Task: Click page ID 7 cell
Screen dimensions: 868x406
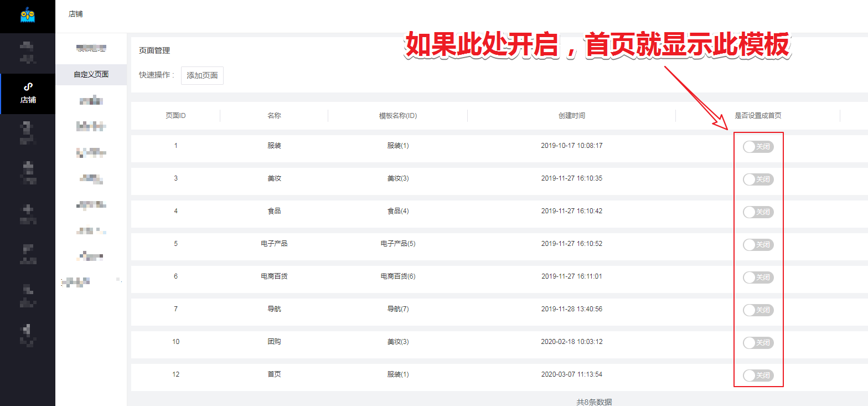Action: (x=175, y=309)
